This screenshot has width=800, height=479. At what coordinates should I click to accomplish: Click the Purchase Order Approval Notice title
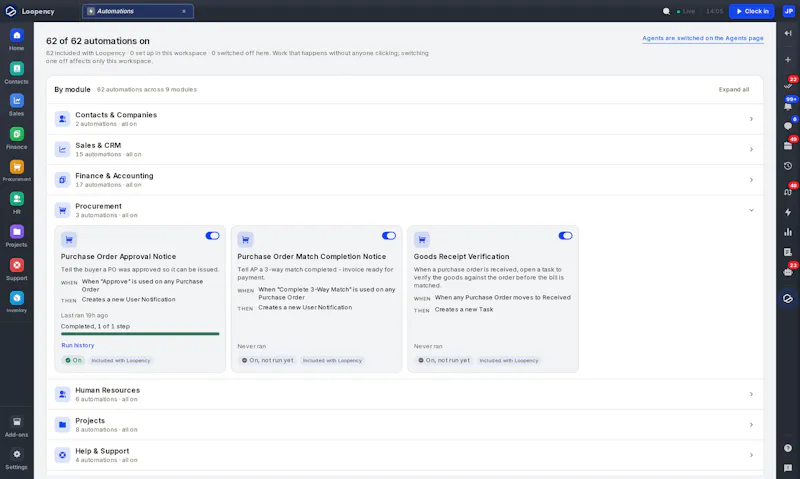(x=118, y=257)
